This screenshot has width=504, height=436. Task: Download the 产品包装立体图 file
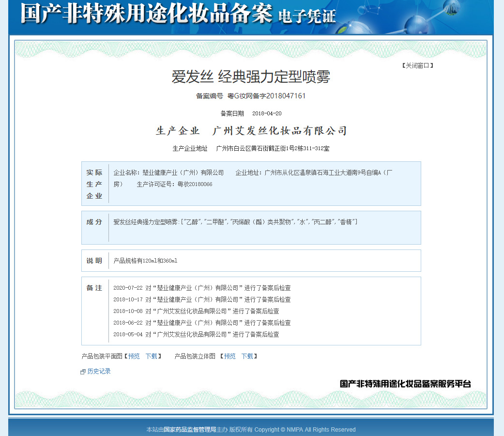click(x=247, y=356)
